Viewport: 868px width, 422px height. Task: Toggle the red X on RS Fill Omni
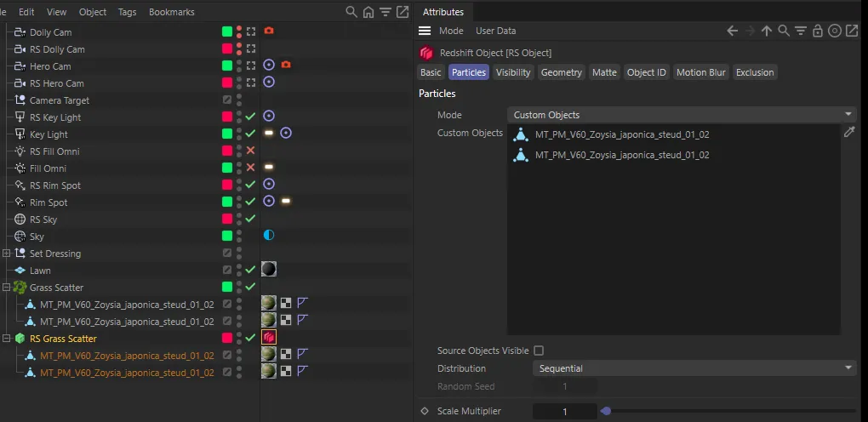coord(250,151)
